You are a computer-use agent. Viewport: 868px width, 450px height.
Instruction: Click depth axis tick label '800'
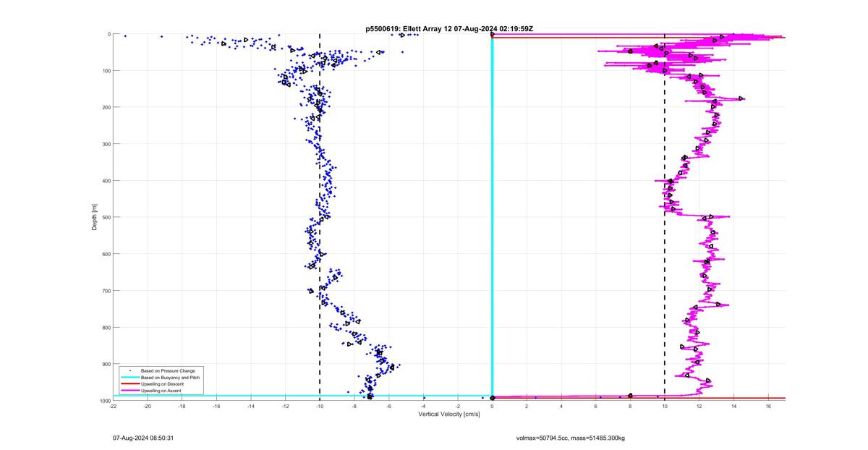point(106,327)
